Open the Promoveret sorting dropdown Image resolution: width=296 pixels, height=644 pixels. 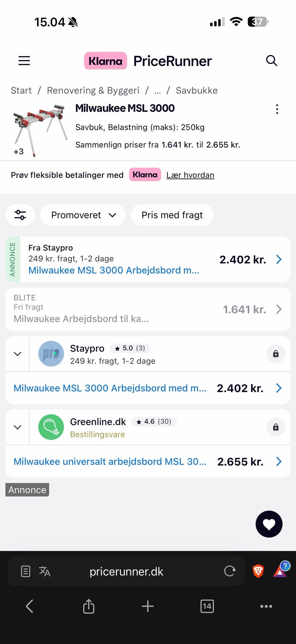pos(83,215)
